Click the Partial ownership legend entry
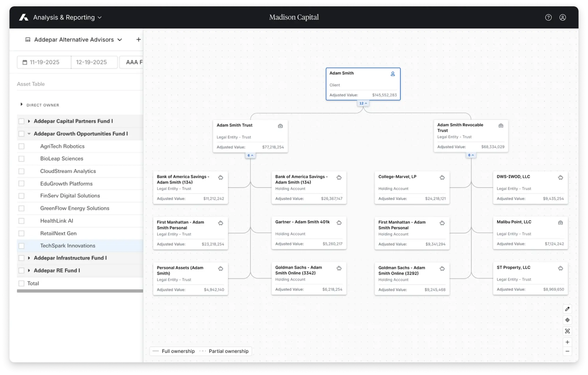Viewport: 588px width, 375px height. pos(224,351)
